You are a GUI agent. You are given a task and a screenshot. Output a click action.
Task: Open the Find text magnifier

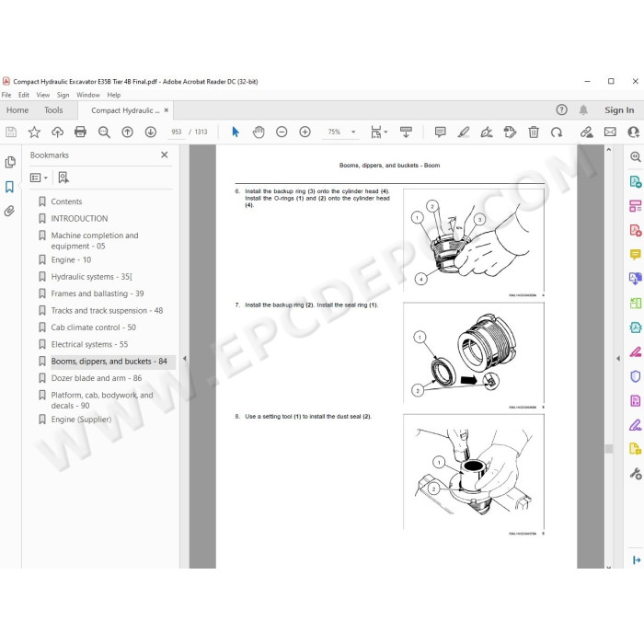click(104, 132)
